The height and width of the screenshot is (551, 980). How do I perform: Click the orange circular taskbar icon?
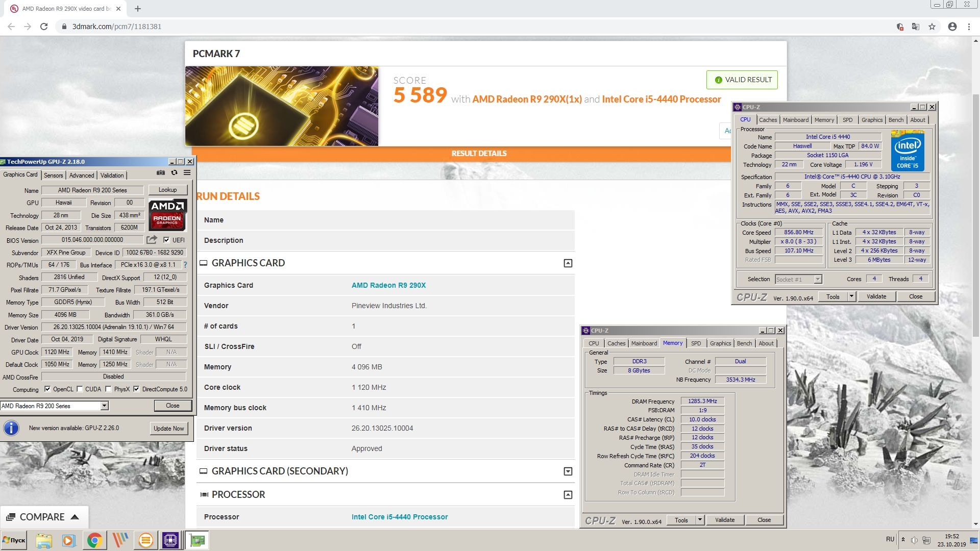[146, 540]
